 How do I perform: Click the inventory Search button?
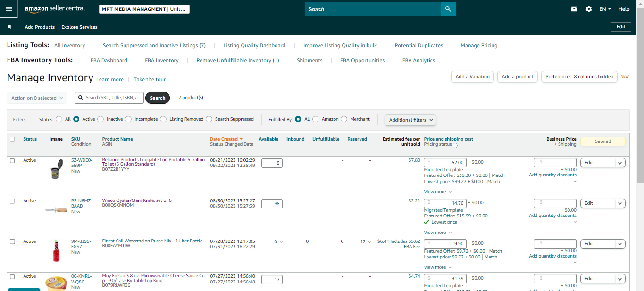click(158, 98)
